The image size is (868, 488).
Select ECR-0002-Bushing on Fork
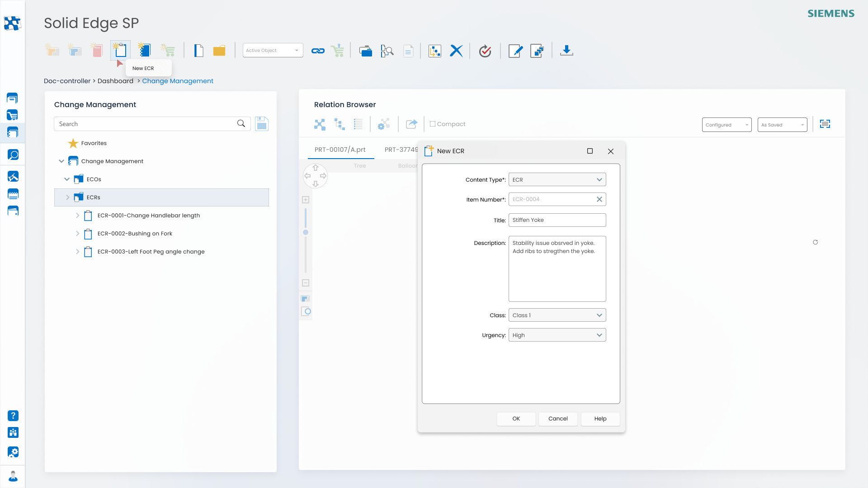coord(135,234)
